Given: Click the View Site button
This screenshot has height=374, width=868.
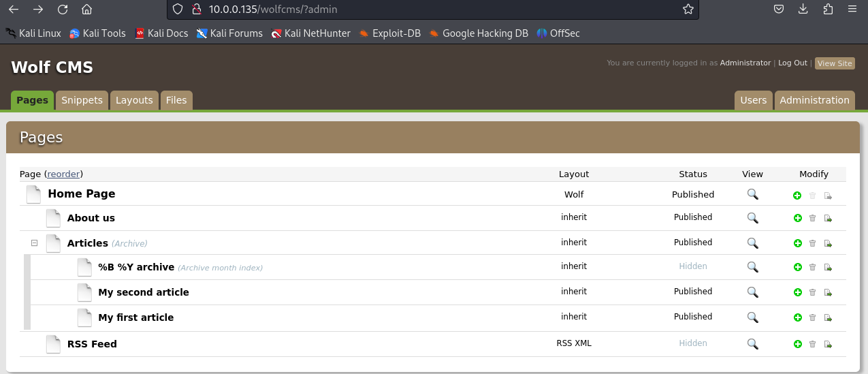Looking at the screenshot, I should click(x=835, y=63).
